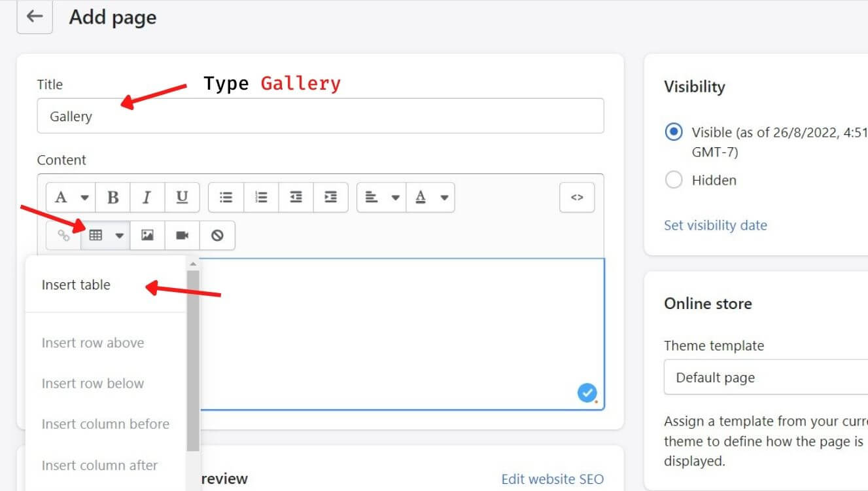Insert a numbered list
This screenshot has height=491, width=868.
260,197
